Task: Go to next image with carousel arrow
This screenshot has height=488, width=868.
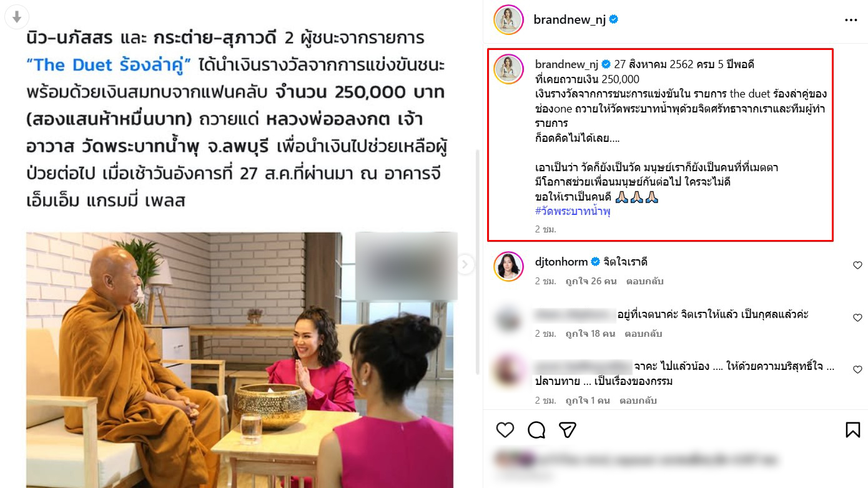Action: coord(465,265)
